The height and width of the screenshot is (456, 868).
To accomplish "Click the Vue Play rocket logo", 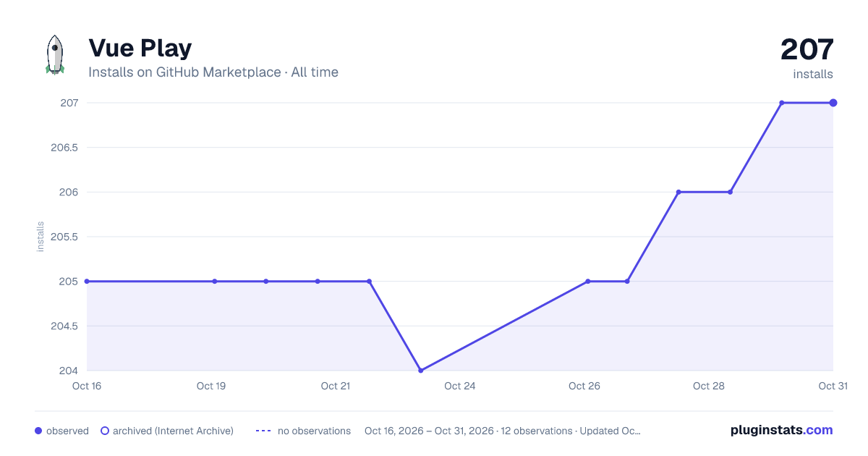I will 55,55.
